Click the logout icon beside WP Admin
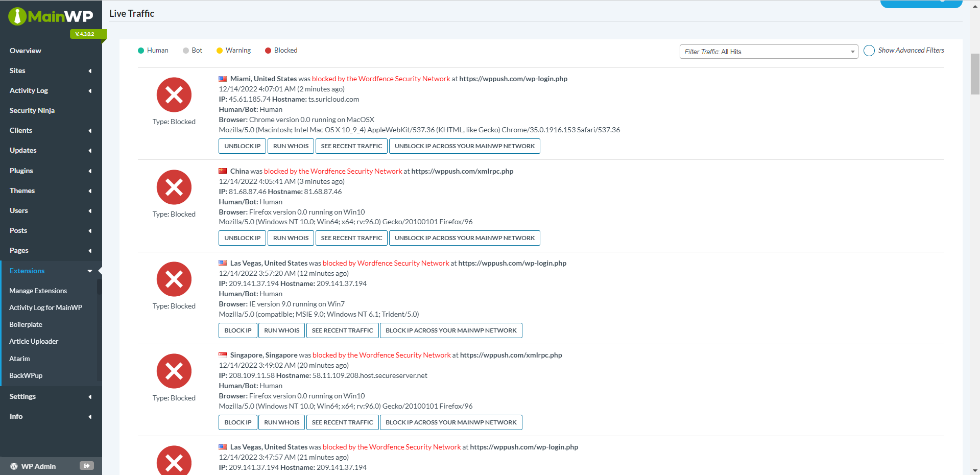This screenshot has height=475, width=980. (87, 466)
